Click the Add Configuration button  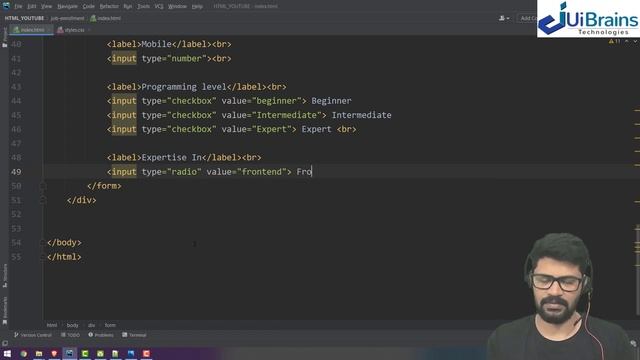coord(528,18)
